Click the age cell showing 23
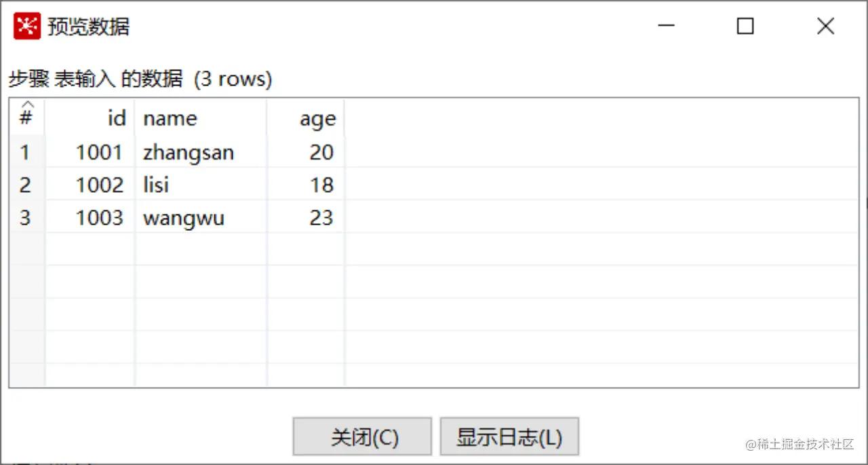868x465 pixels. tap(321, 218)
